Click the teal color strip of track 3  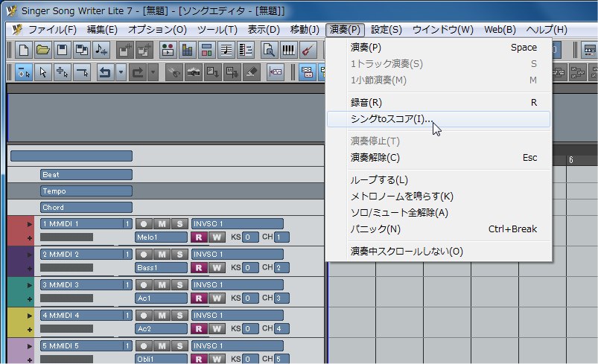coord(21,292)
